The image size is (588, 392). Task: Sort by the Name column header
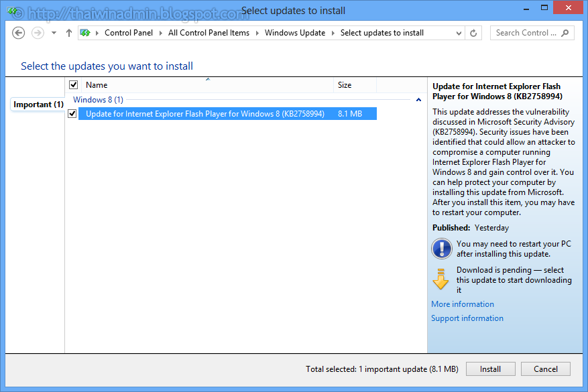208,85
